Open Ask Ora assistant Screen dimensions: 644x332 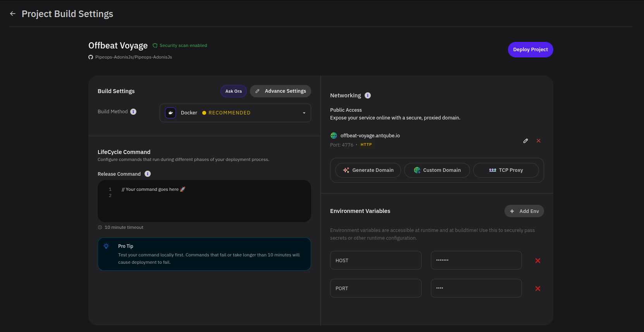[234, 91]
